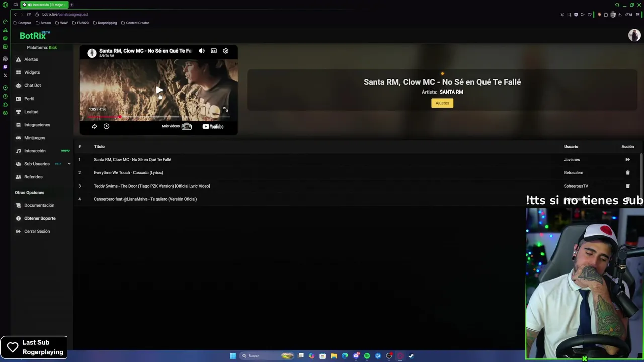Expand Sub-Usuarios dropdown arrow
644x362 pixels.
69,164
